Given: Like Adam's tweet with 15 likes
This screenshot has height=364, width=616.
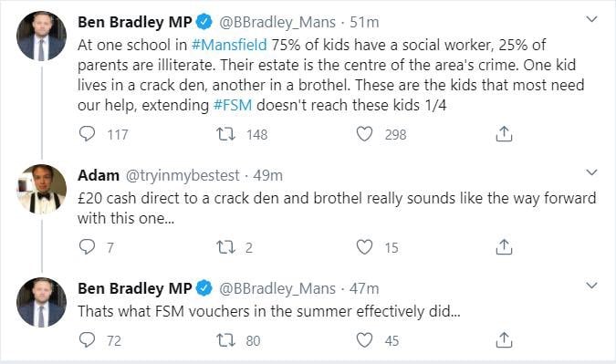Looking at the screenshot, I should pyautogui.click(x=364, y=247).
